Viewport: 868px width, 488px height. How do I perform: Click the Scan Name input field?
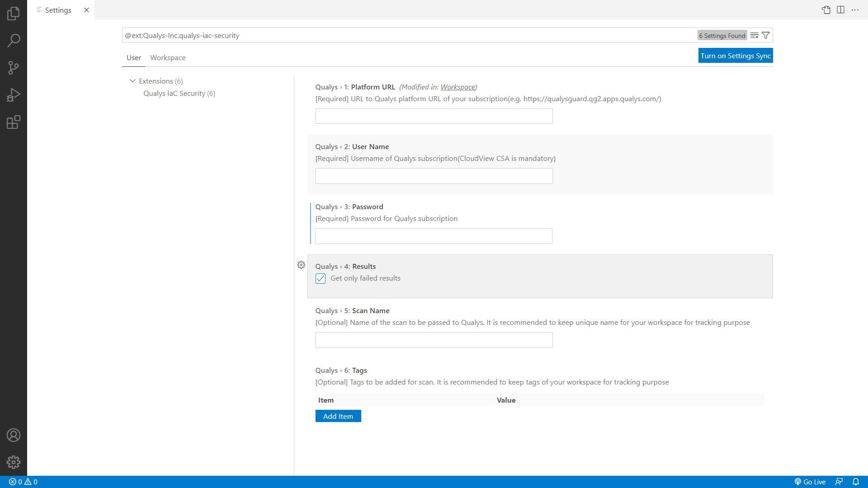point(434,340)
